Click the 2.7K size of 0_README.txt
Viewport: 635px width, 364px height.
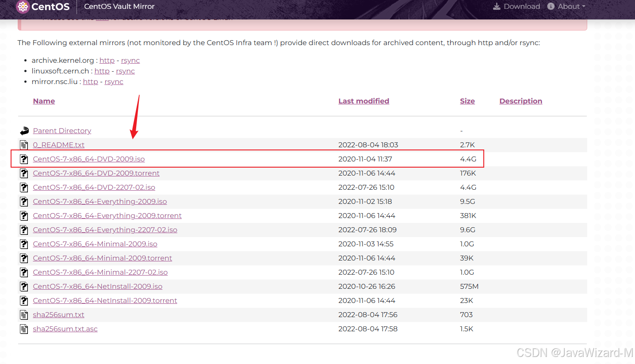[x=467, y=145]
